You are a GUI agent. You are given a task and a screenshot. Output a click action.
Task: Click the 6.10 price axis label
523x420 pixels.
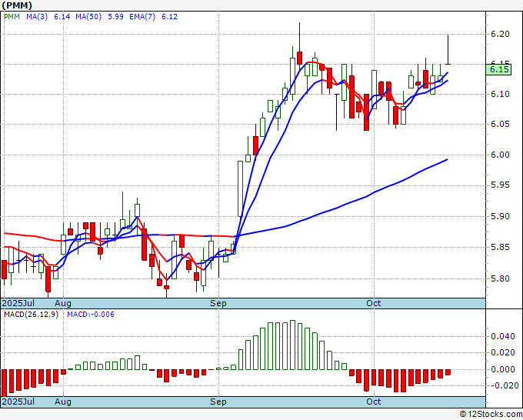(501, 94)
